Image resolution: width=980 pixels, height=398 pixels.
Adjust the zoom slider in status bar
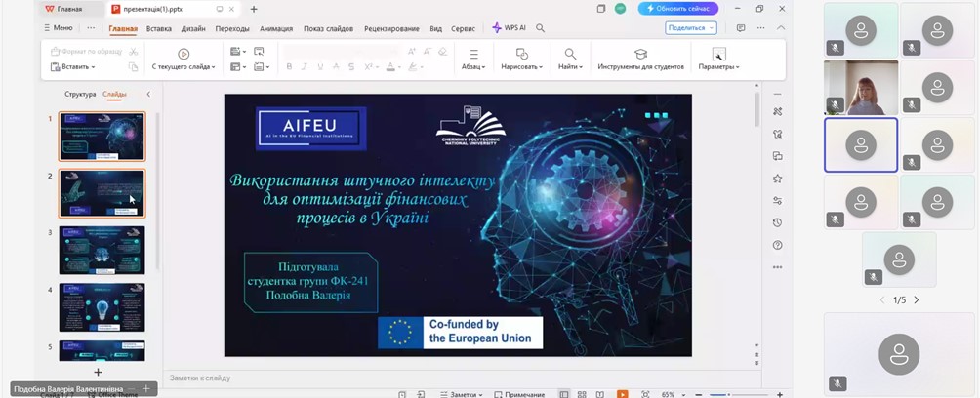tap(728, 394)
